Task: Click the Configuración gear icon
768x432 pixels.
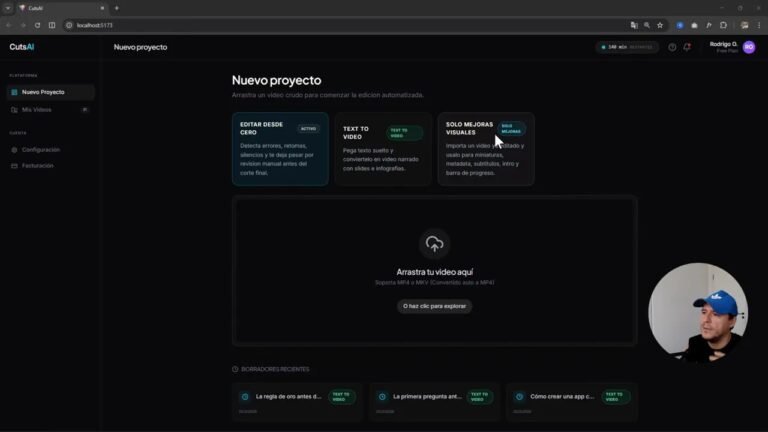Action: [x=14, y=150]
